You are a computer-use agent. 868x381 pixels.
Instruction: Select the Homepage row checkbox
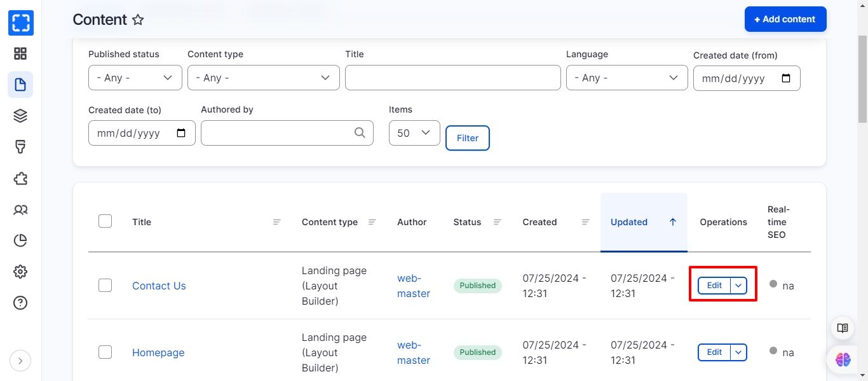pos(105,352)
